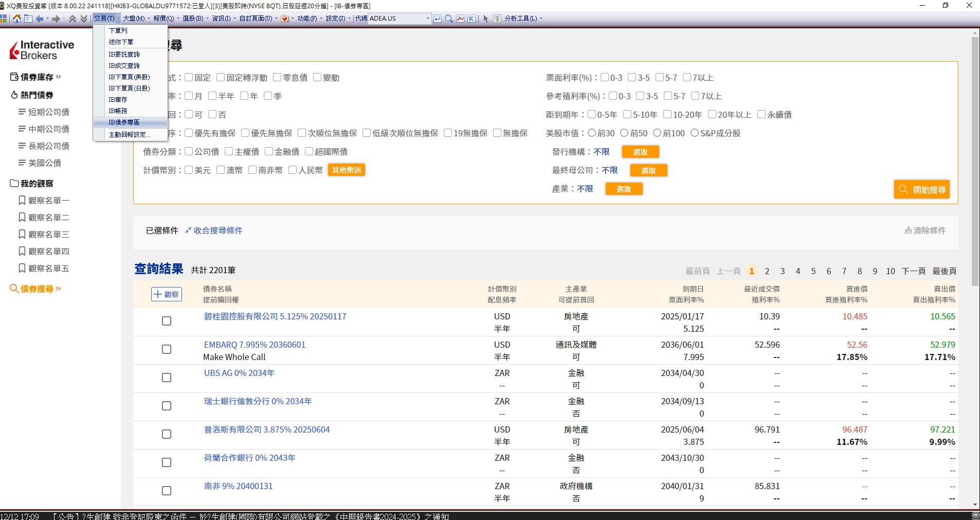The image size is (980, 520).
Task: Select the pointer cursor tool icon
Action: pyautogui.click(x=486, y=19)
